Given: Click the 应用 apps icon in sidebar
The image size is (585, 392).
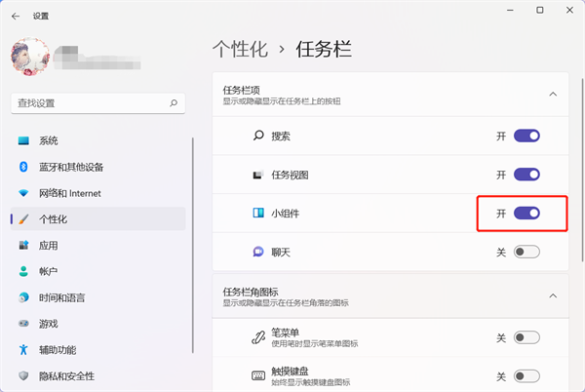Looking at the screenshot, I should [x=23, y=246].
